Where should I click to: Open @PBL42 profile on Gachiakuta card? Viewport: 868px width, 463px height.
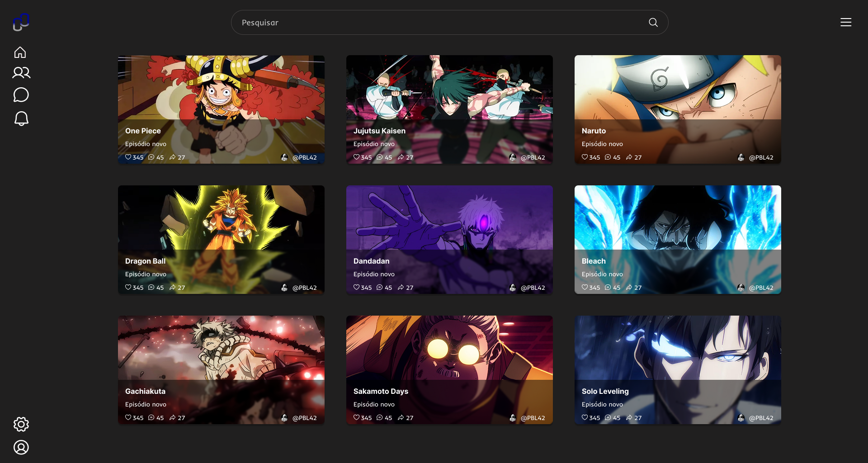(x=305, y=418)
